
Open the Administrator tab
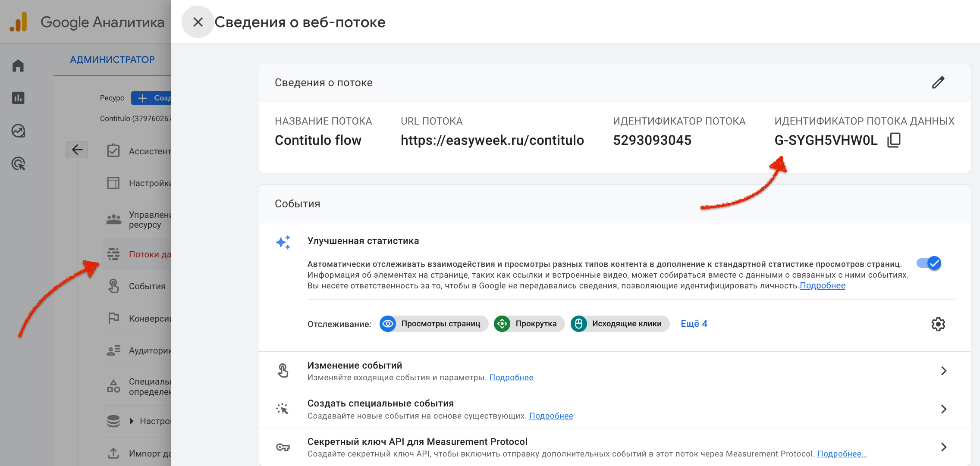coord(112,59)
